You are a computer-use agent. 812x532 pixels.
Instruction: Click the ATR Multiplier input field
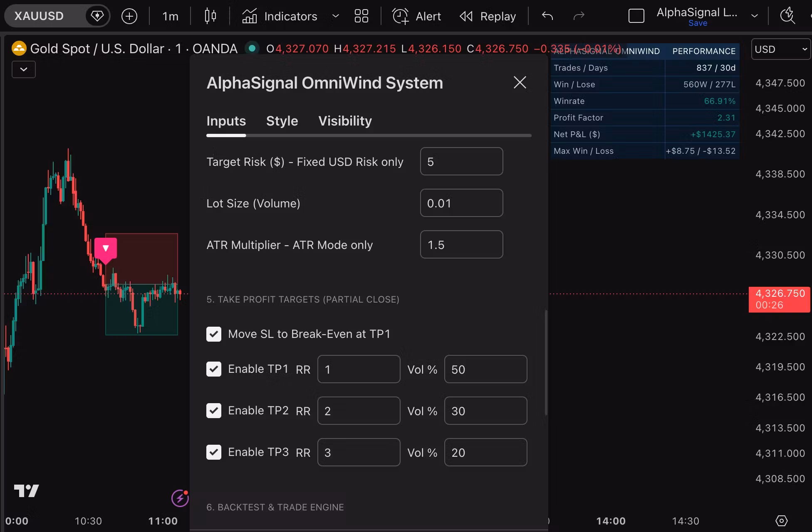tap(461, 244)
